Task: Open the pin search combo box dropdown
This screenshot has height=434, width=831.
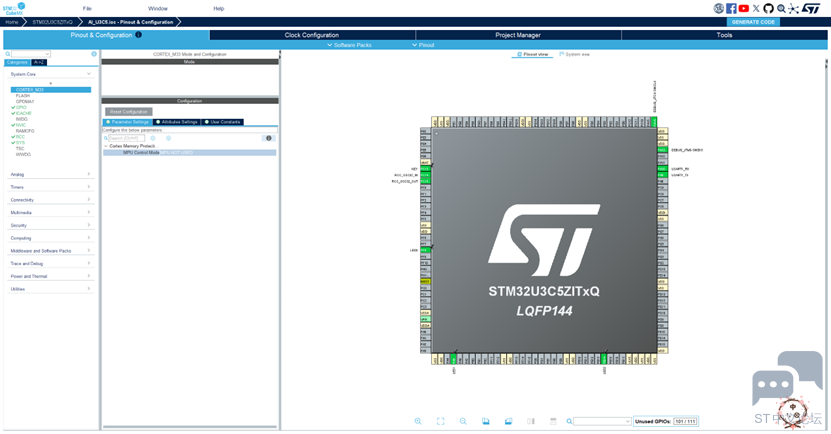Action: click(x=627, y=421)
